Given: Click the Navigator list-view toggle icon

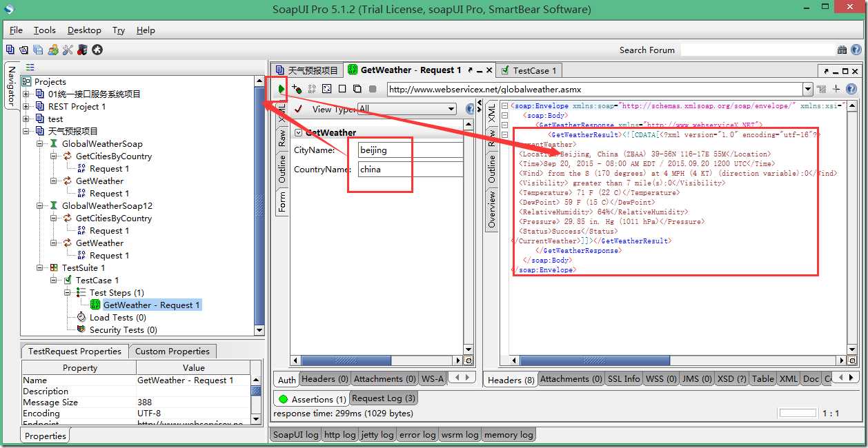Looking at the screenshot, I should click(30, 68).
